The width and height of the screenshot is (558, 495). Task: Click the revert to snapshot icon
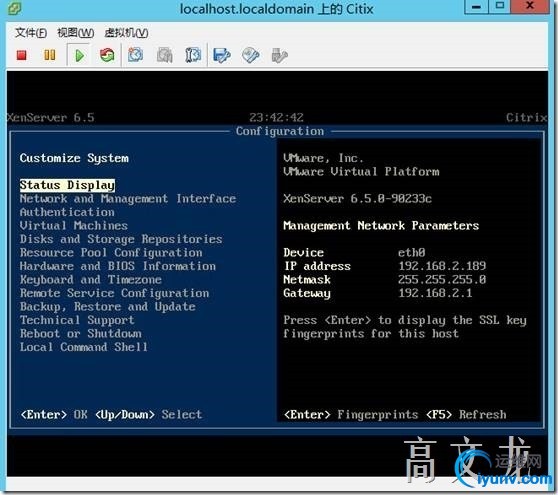point(164,56)
